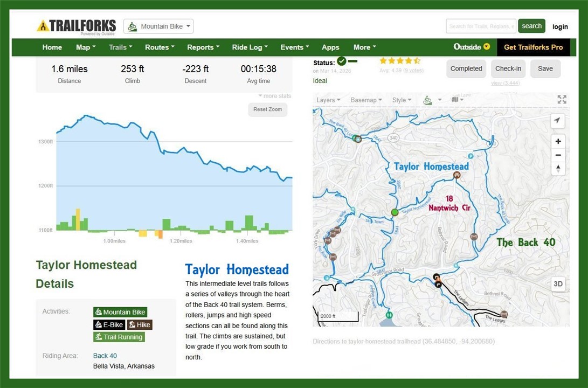This screenshot has height=388, width=588.
Task: Click the Ideal status text
Action: tap(320, 81)
